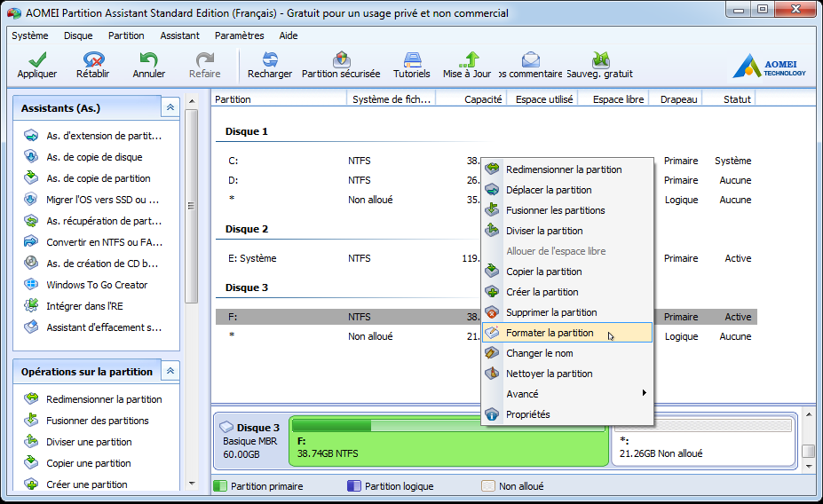Open the Aide menu

pyautogui.click(x=289, y=35)
